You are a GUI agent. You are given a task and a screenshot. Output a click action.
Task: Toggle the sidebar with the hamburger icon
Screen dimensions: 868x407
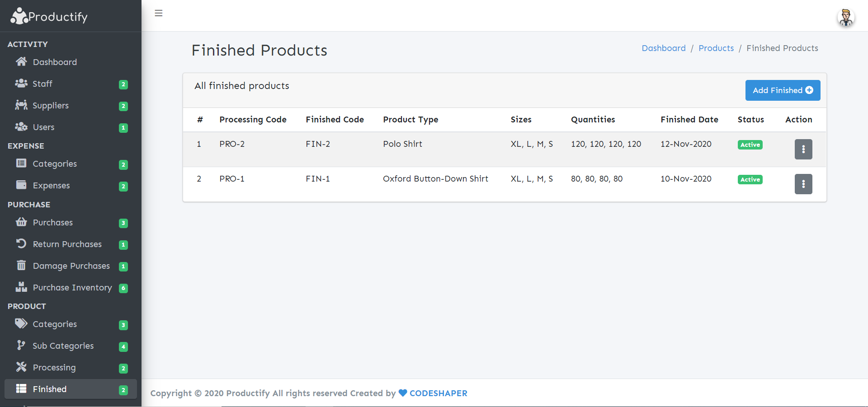158,13
